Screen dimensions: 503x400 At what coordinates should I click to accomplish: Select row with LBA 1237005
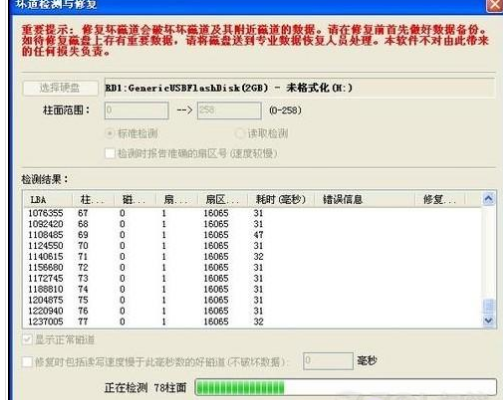tap(252, 321)
